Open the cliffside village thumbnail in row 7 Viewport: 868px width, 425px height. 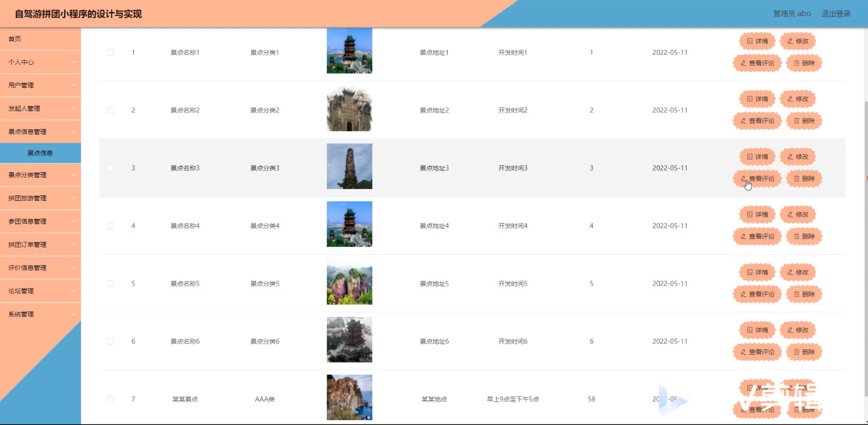[x=349, y=397]
